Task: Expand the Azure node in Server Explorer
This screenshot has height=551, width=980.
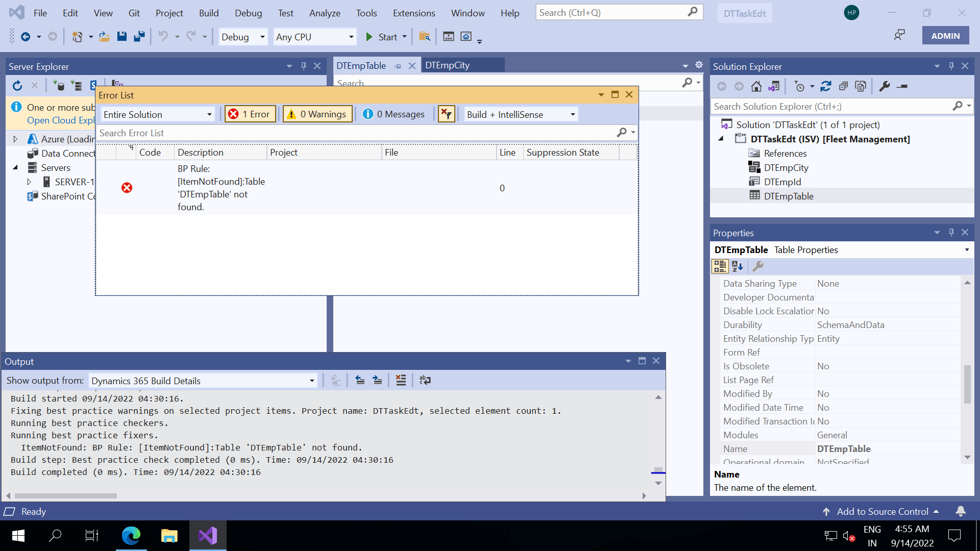Action: [x=15, y=139]
